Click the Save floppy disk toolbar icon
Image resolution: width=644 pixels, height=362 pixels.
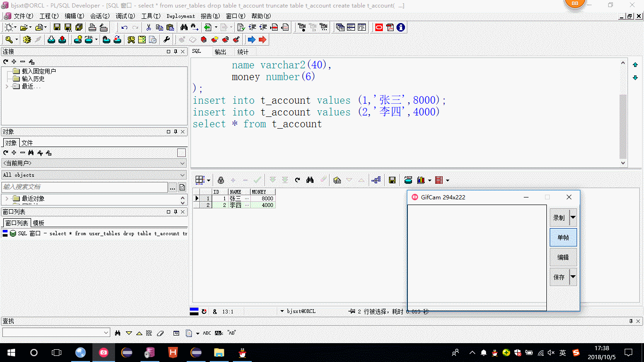point(57,27)
